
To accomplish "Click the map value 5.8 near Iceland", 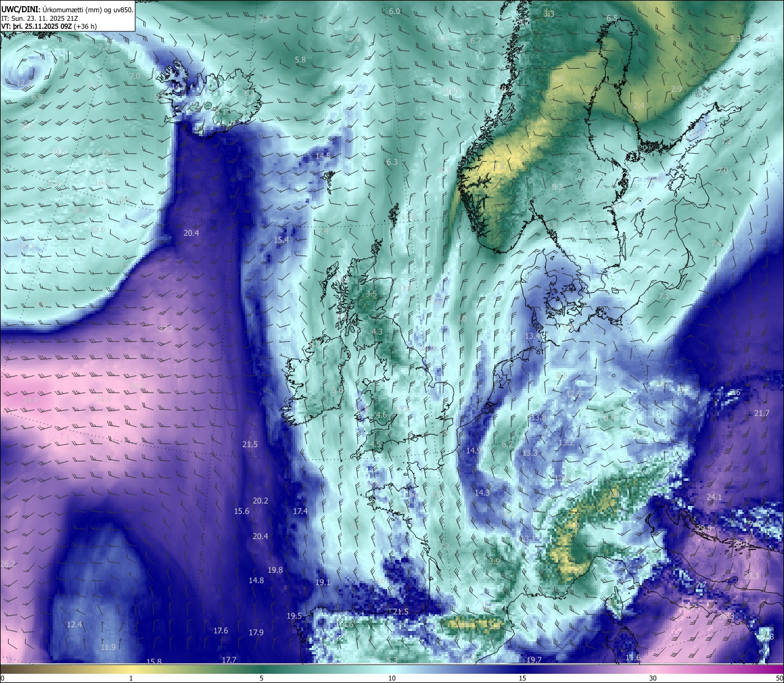I will (300, 60).
